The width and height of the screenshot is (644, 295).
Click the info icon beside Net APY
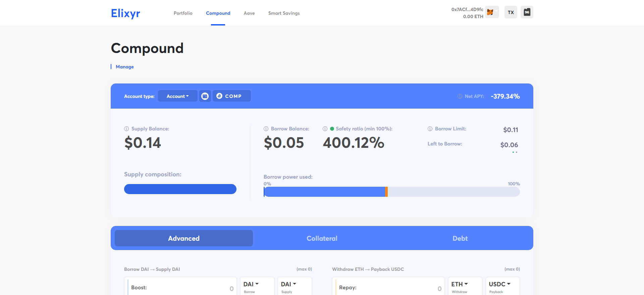(x=460, y=96)
